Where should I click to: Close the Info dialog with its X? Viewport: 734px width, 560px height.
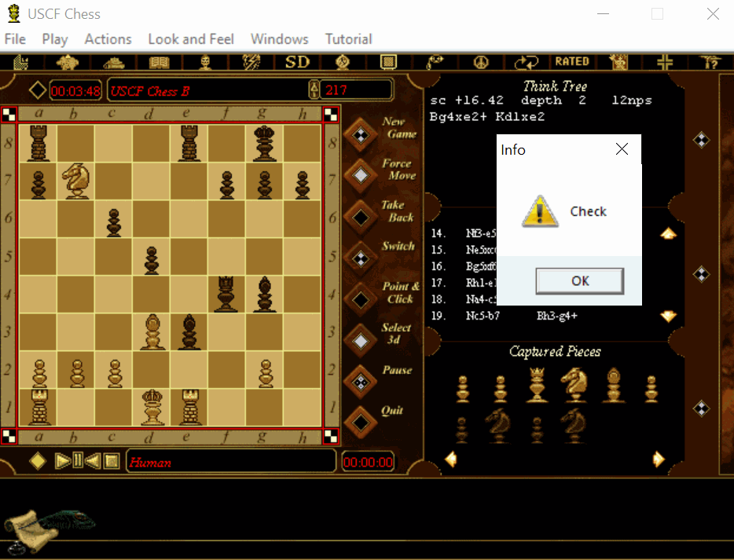coord(622,149)
